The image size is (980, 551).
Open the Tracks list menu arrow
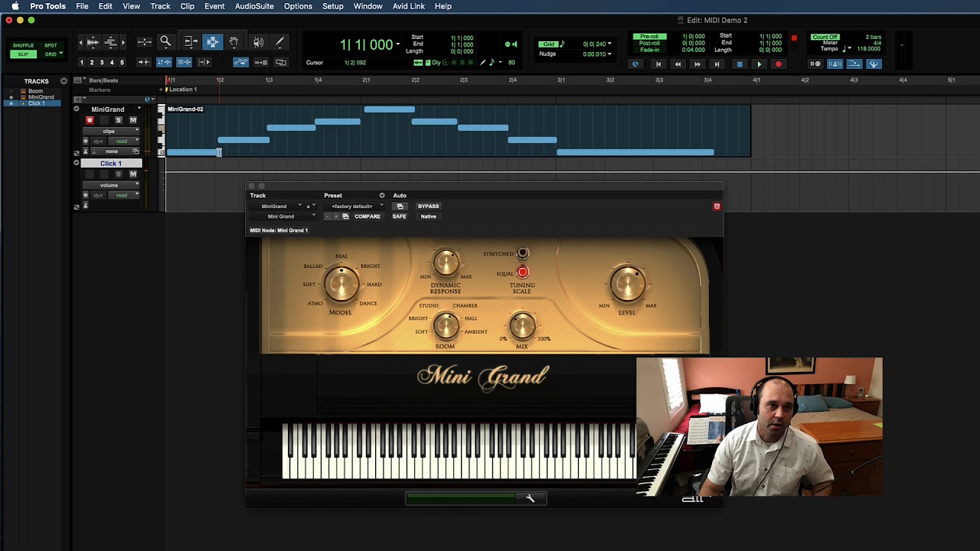point(64,80)
